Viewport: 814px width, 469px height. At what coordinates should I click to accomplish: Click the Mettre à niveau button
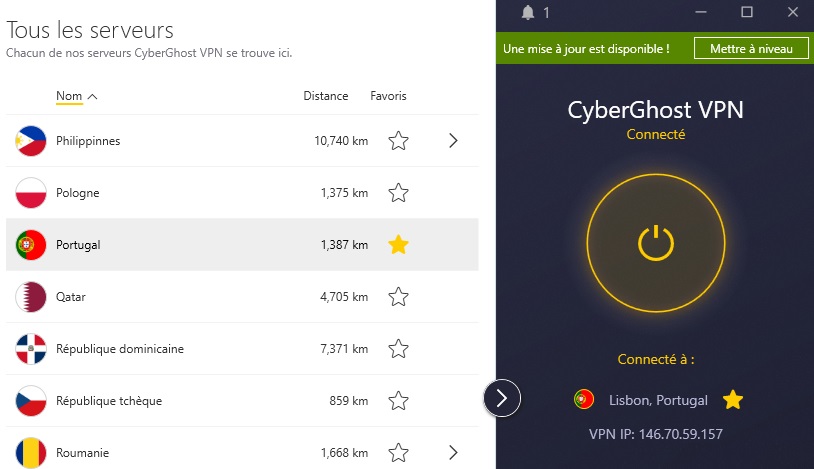coord(751,49)
